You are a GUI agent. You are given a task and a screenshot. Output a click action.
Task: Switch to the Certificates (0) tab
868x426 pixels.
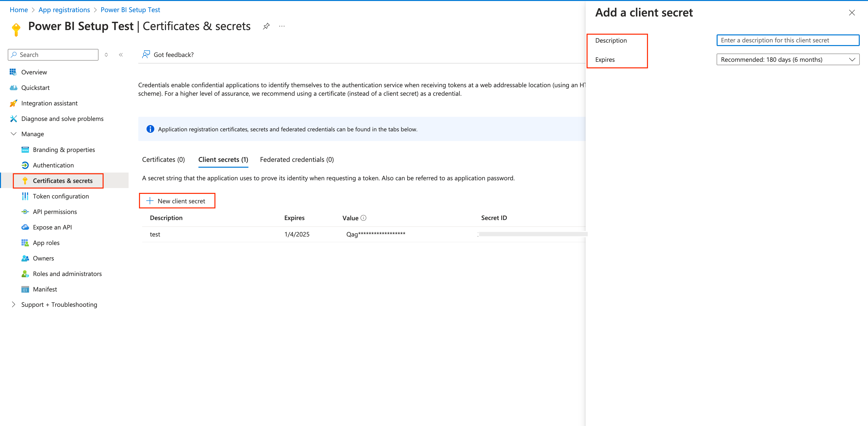(164, 159)
